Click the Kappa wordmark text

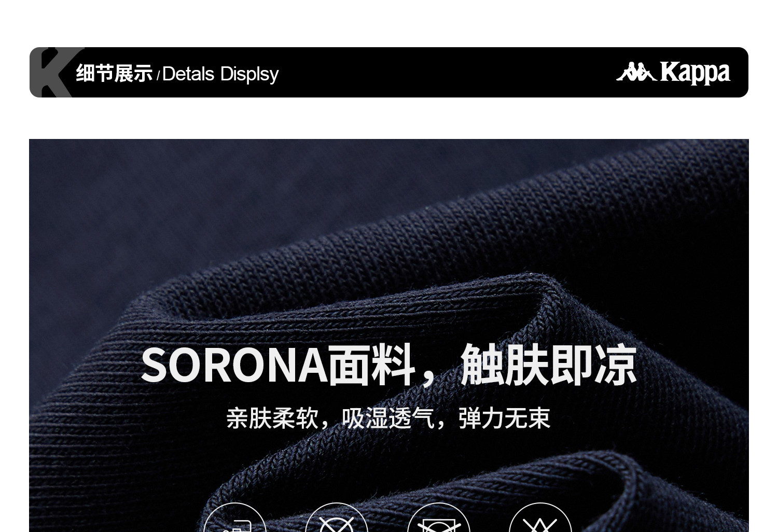click(695, 73)
